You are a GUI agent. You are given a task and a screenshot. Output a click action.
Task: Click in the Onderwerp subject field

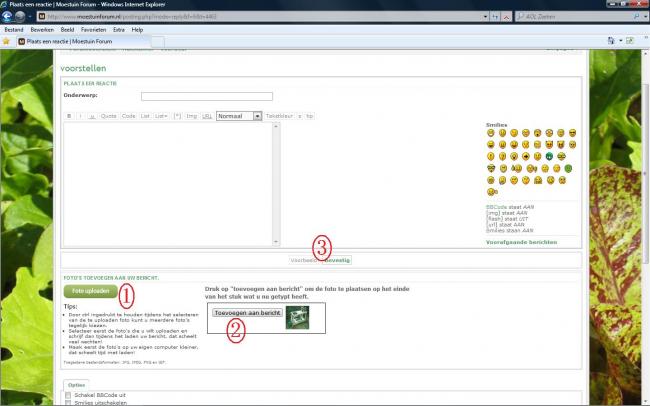click(206, 96)
